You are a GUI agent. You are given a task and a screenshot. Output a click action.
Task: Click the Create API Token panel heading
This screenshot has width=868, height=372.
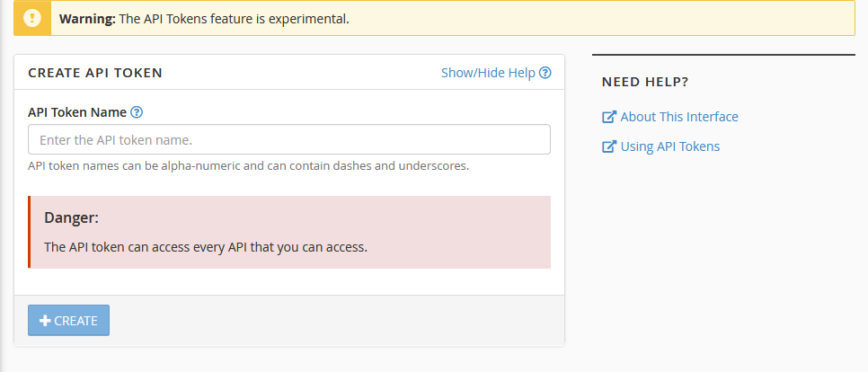tap(95, 73)
